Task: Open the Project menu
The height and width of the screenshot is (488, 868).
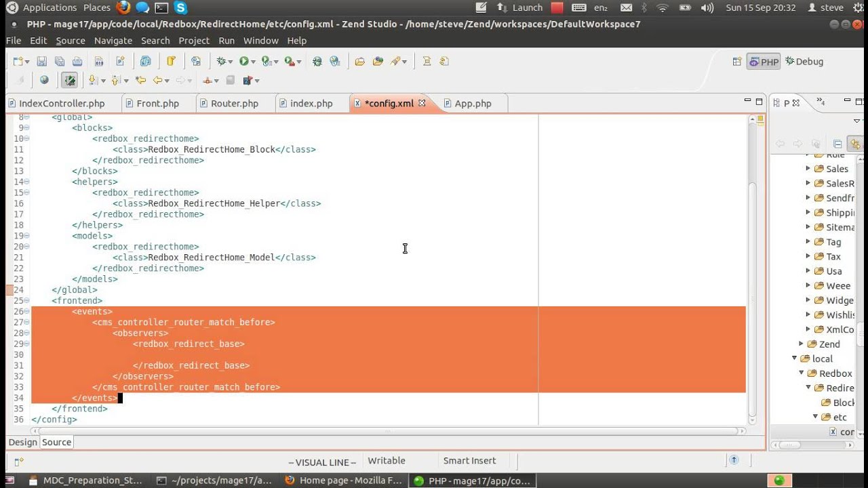Action: pos(194,41)
